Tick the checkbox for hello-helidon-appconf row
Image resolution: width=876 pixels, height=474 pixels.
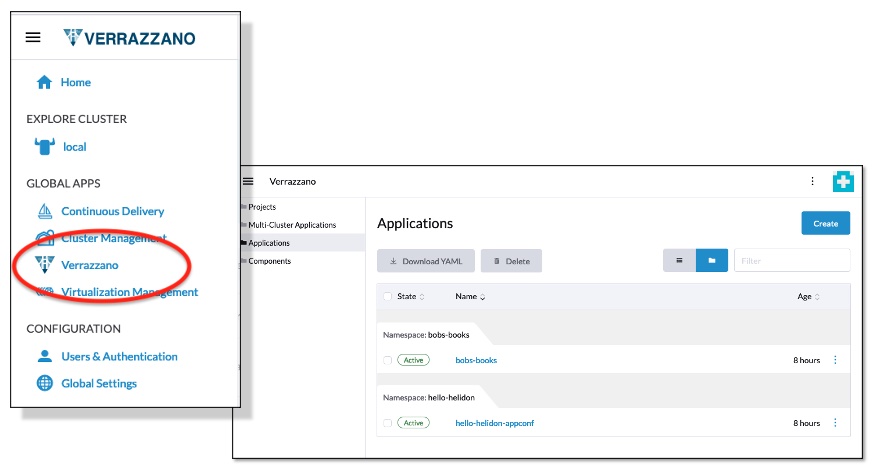click(387, 423)
